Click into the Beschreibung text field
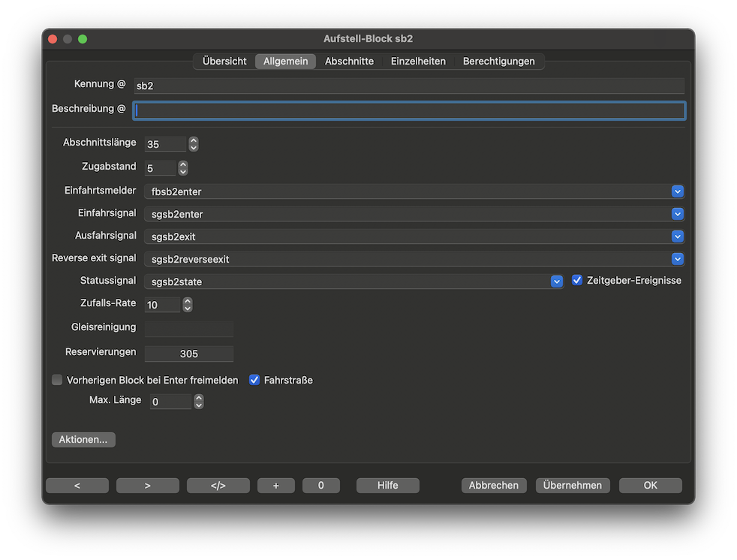This screenshot has width=737, height=560. tap(409, 111)
